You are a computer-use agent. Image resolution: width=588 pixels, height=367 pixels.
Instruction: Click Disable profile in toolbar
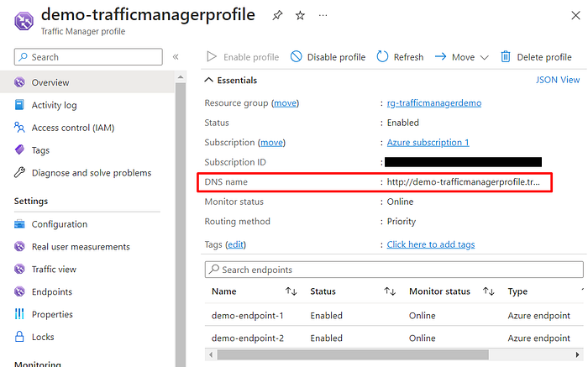pyautogui.click(x=328, y=57)
